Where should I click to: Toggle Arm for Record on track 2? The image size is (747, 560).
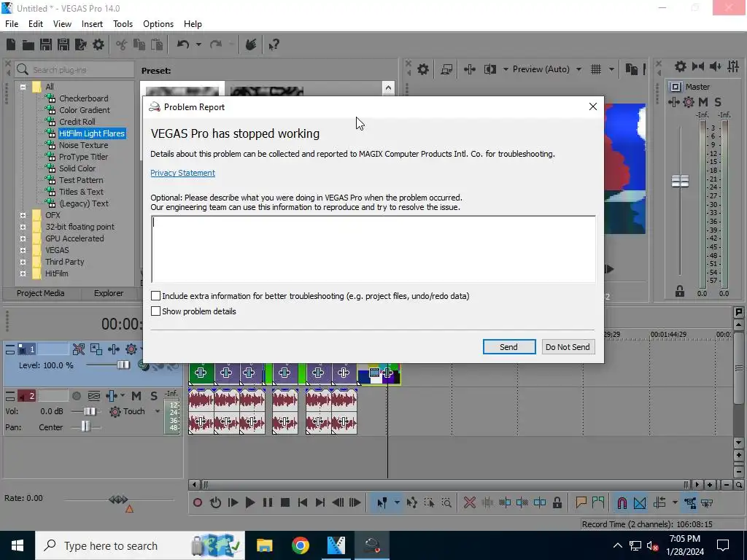(x=76, y=396)
